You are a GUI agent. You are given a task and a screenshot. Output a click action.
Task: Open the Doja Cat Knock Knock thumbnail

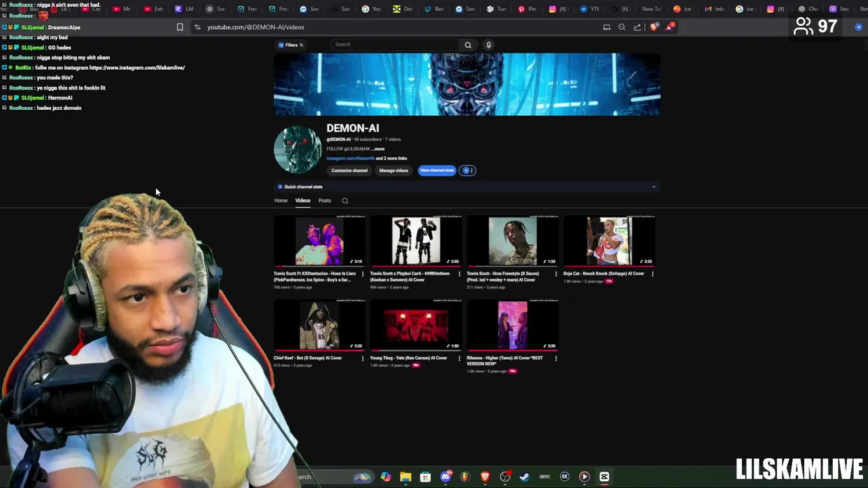[x=609, y=241]
